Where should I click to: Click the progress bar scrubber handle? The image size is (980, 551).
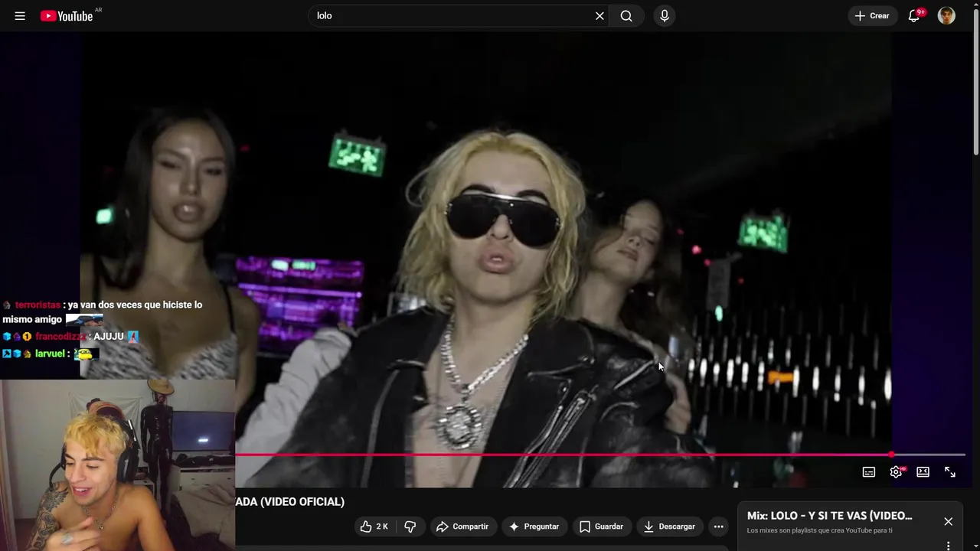[892, 455]
